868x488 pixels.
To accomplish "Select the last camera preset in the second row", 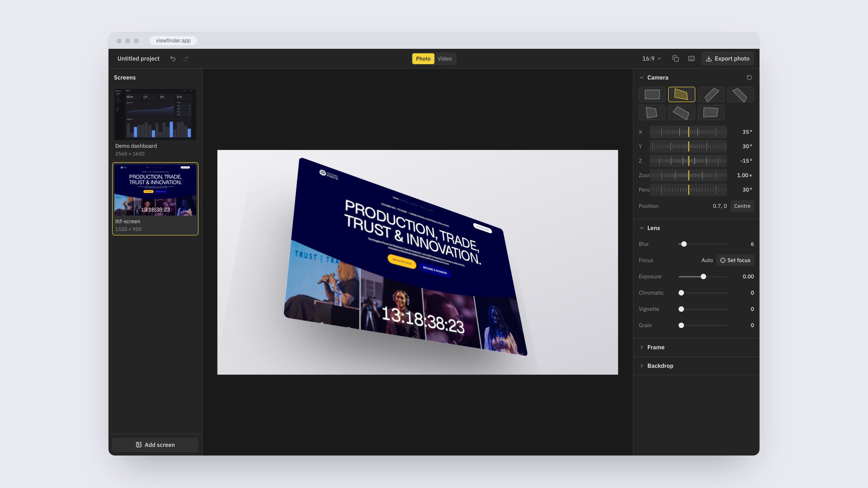I will click(711, 113).
